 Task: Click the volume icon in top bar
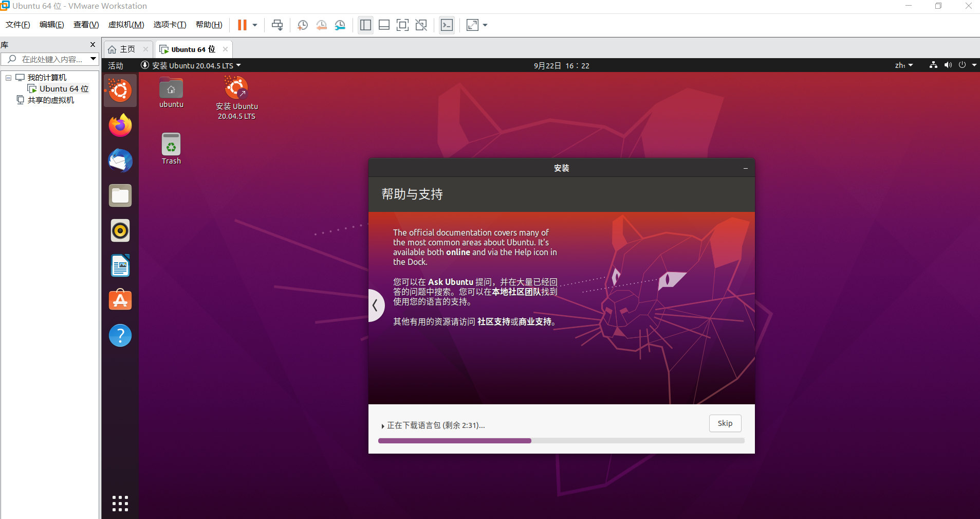(x=948, y=65)
